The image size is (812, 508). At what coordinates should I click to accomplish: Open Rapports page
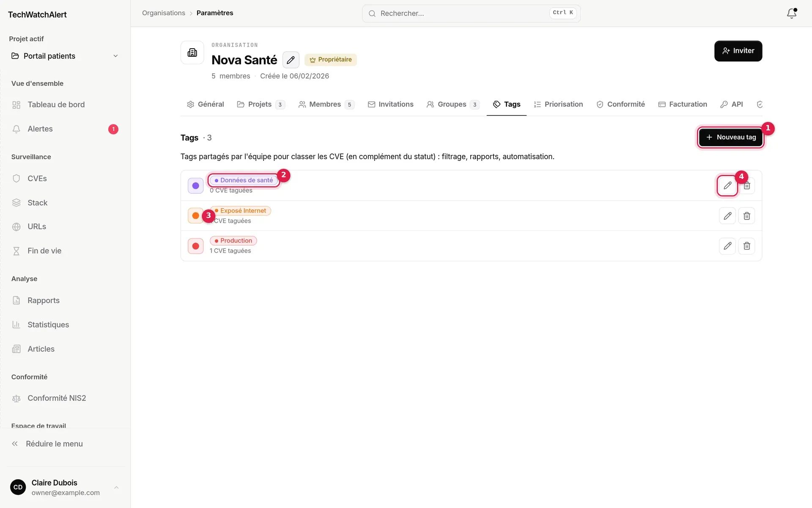pyautogui.click(x=65, y=301)
